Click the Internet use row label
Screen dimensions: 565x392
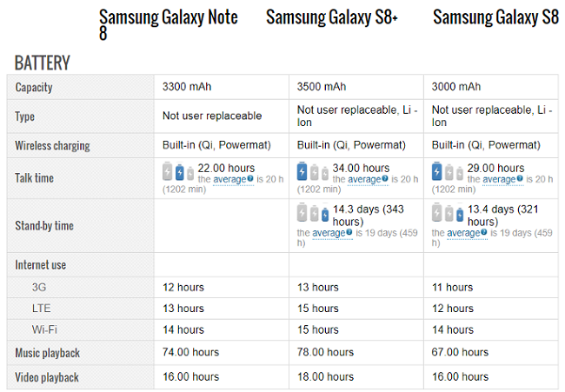click(x=41, y=264)
